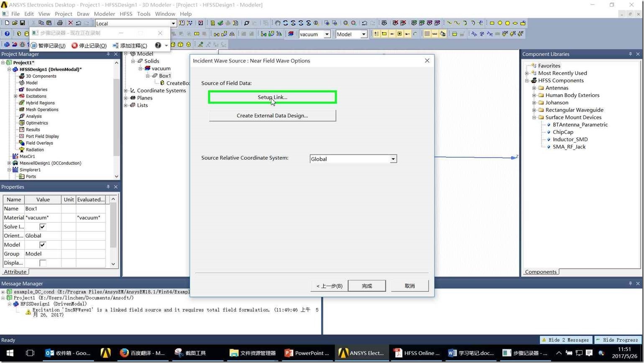The image size is (644, 363).
Task: Open the Model dropdown in toolbar
Action: click(363, 34)
